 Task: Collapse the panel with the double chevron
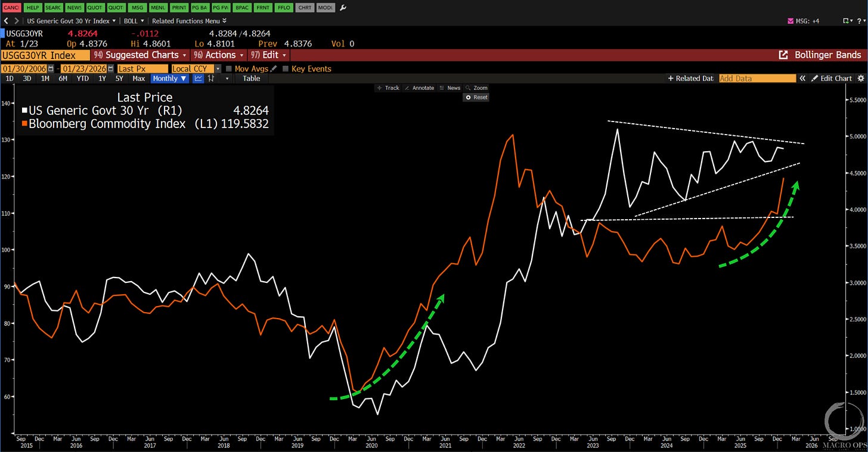click(x=802, y=78)
